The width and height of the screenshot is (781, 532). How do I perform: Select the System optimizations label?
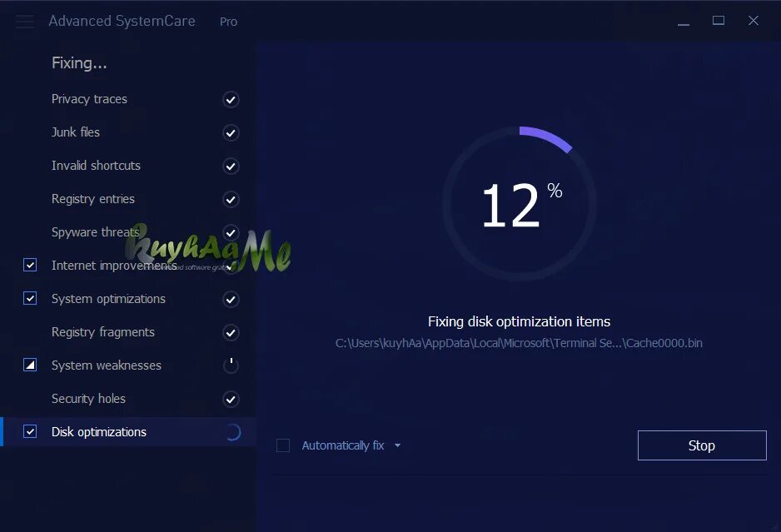pyautogui.click(x=108, y=299)
